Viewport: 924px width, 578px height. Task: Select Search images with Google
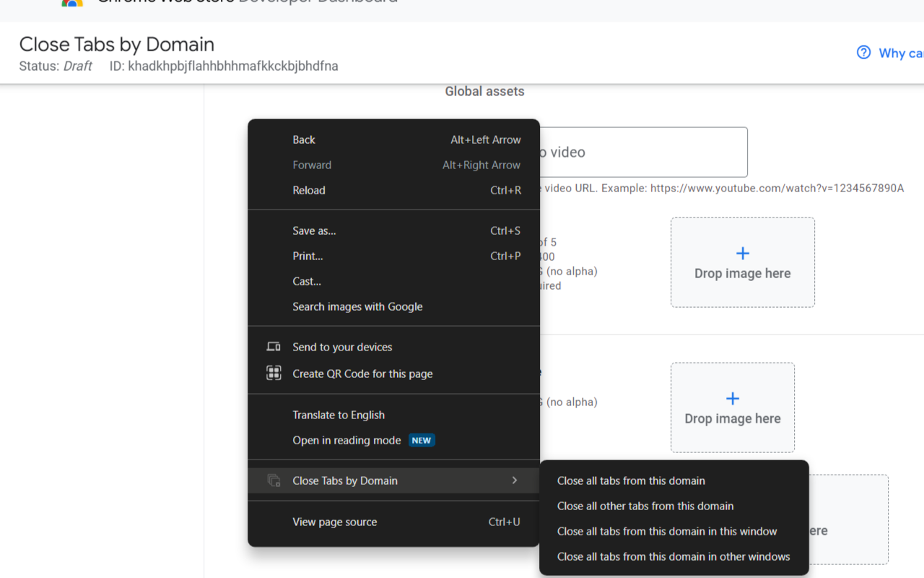point(393,306)
